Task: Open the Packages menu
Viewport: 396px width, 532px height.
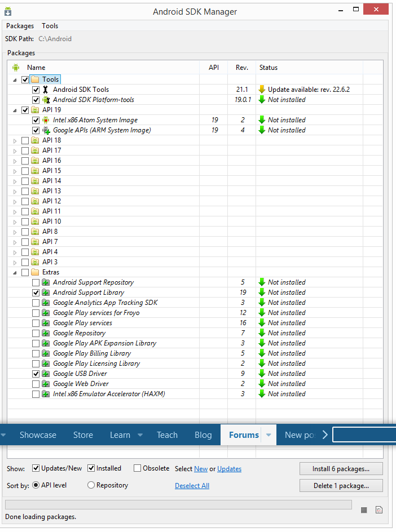Action: tap(20, 26)
